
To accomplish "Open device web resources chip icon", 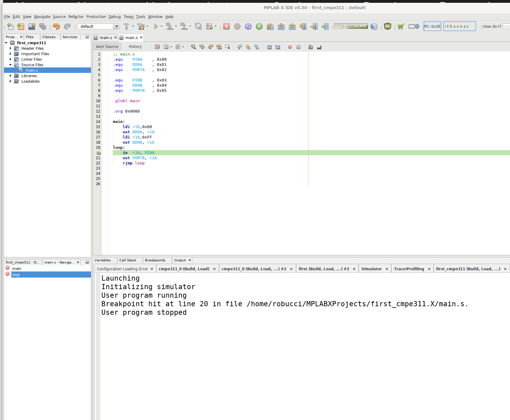I will click(414, 27).
